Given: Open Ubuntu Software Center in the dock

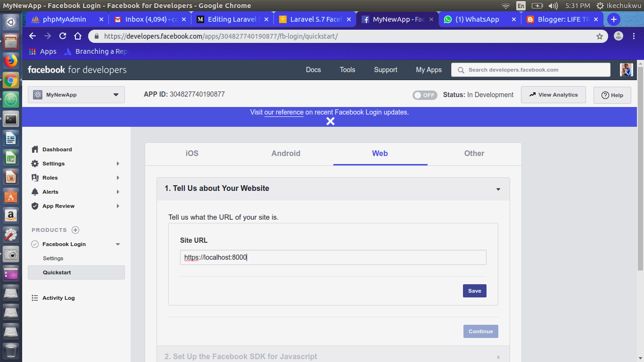Looking at the screenshot, I should point(11,196).
